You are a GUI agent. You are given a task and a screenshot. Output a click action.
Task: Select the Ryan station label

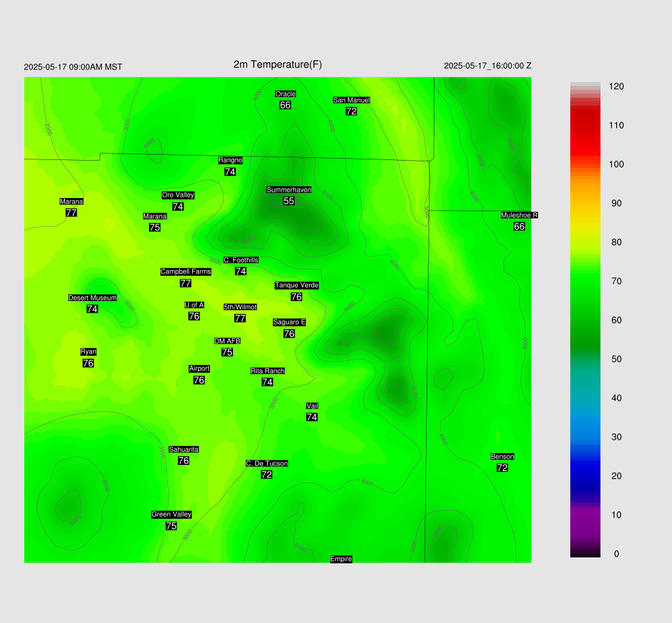89,352
